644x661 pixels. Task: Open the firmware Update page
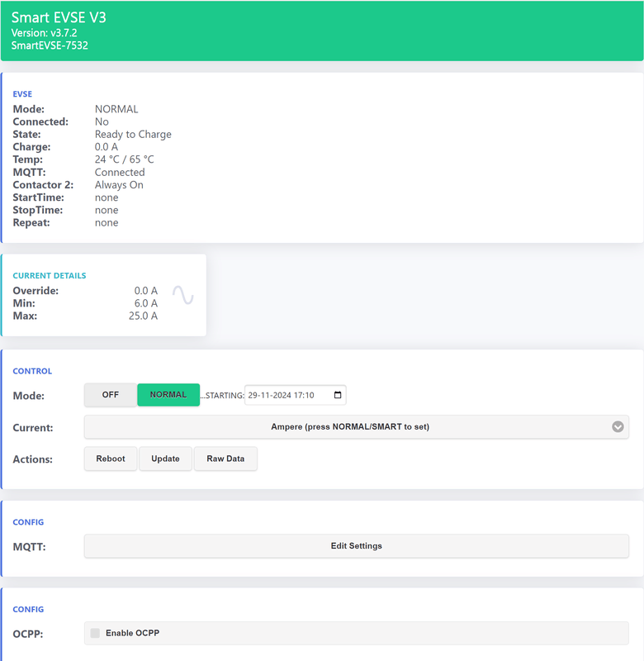(165, 459)
